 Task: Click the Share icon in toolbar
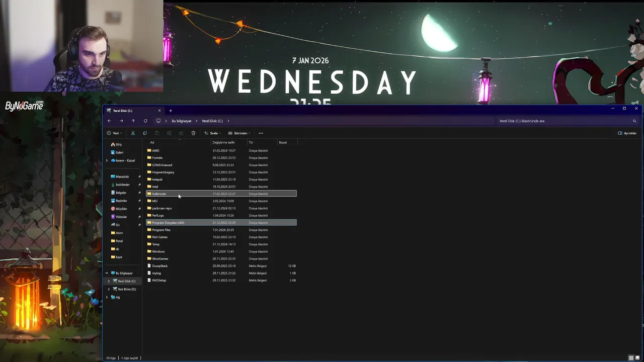click(181, 133)
